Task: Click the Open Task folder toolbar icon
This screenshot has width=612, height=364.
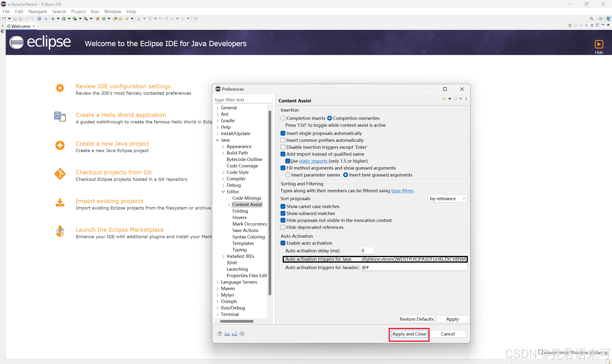Action: click(121, 19)
